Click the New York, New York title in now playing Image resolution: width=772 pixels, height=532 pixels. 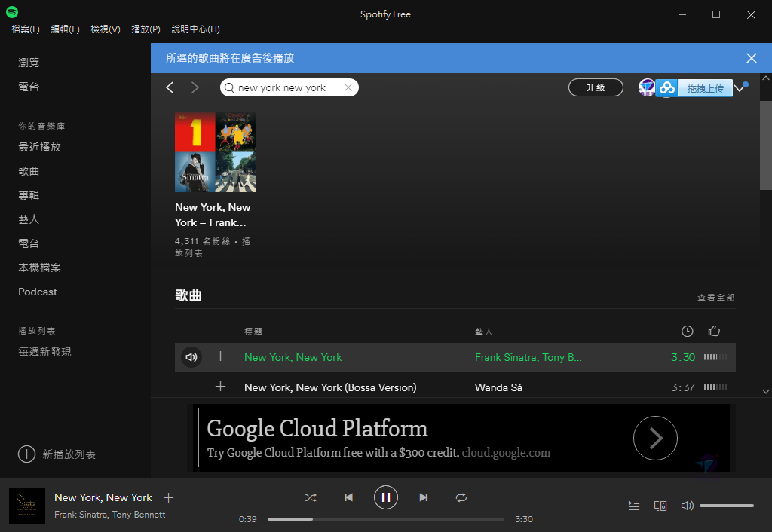coord(103,497)
